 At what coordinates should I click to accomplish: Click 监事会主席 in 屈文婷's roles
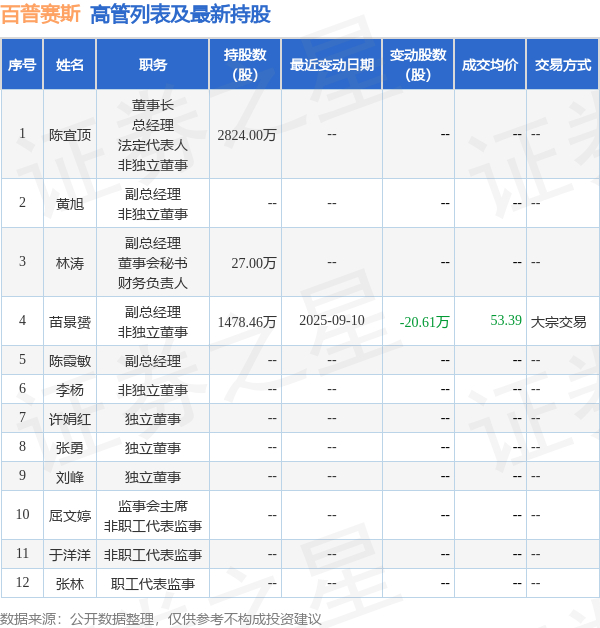pyautogui.click(x=153, y=506)
